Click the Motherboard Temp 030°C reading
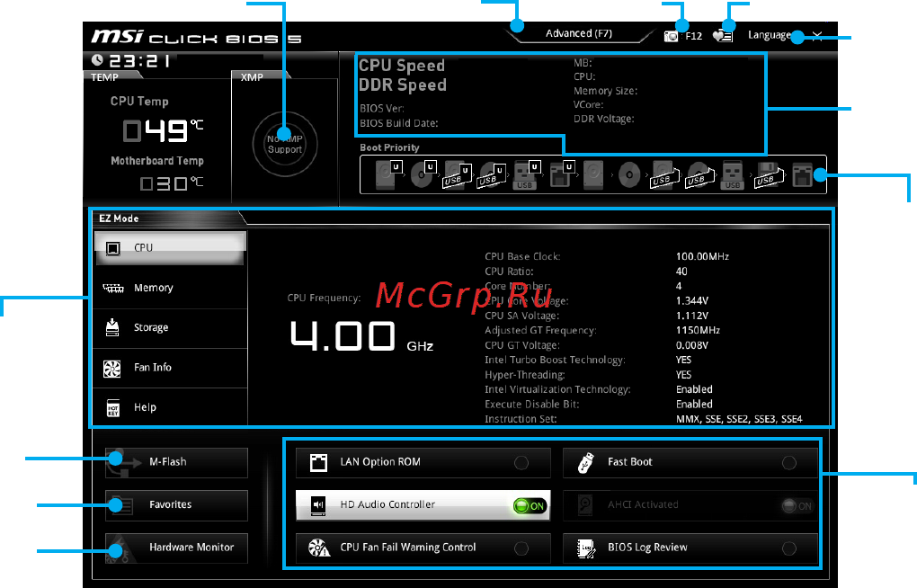This screenshot has height=588, width=917. pos(172,183)
